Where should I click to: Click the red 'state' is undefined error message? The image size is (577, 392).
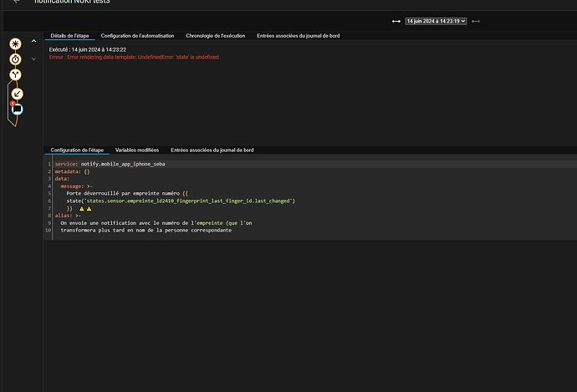tap(134, 57)
